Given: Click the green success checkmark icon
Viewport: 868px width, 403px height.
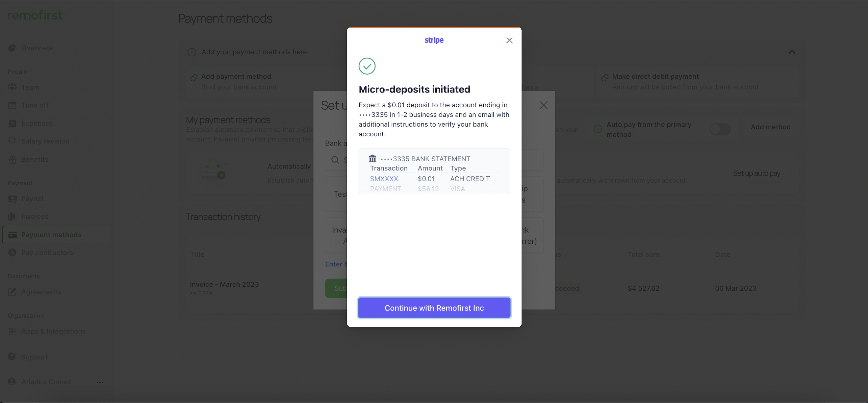Looking at the screenshot, I should coord(367,66).
